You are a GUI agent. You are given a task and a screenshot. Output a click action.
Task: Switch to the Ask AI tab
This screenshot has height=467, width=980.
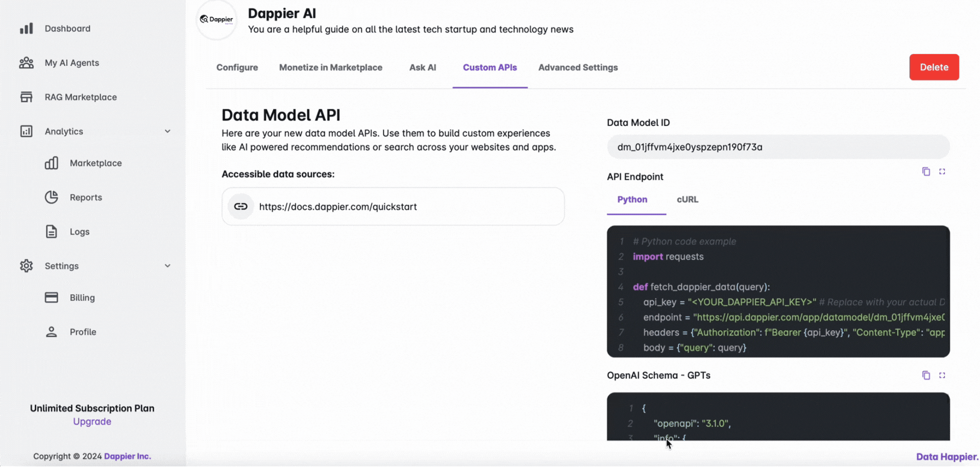point(423,67)
